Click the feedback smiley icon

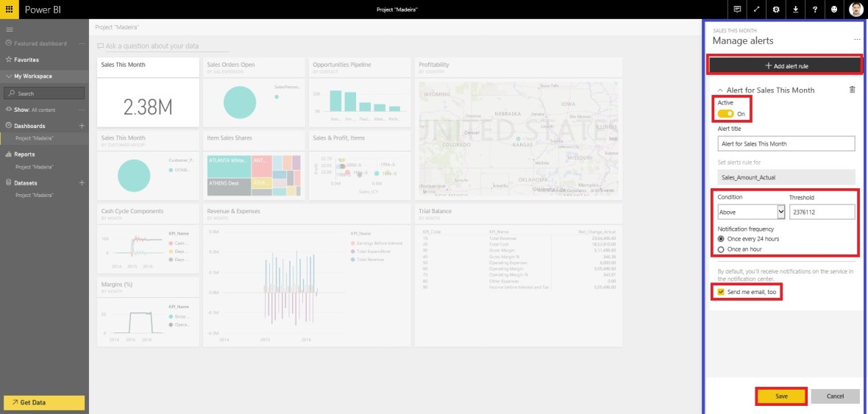click(x=834, y=10)
